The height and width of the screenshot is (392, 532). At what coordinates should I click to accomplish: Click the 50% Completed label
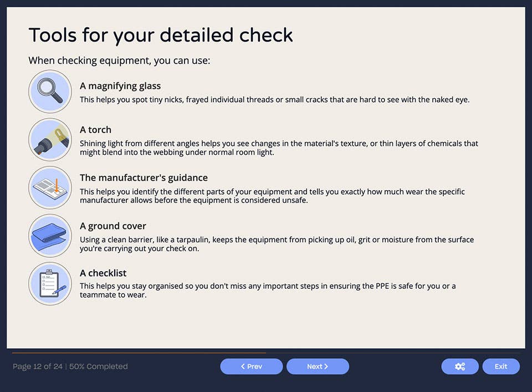tap(99, 366)
